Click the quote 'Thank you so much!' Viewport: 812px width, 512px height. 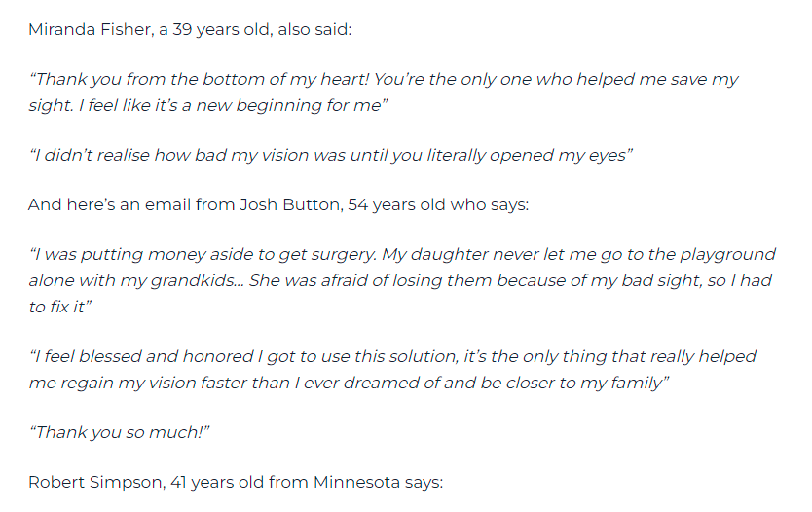[x=121, y=433]
